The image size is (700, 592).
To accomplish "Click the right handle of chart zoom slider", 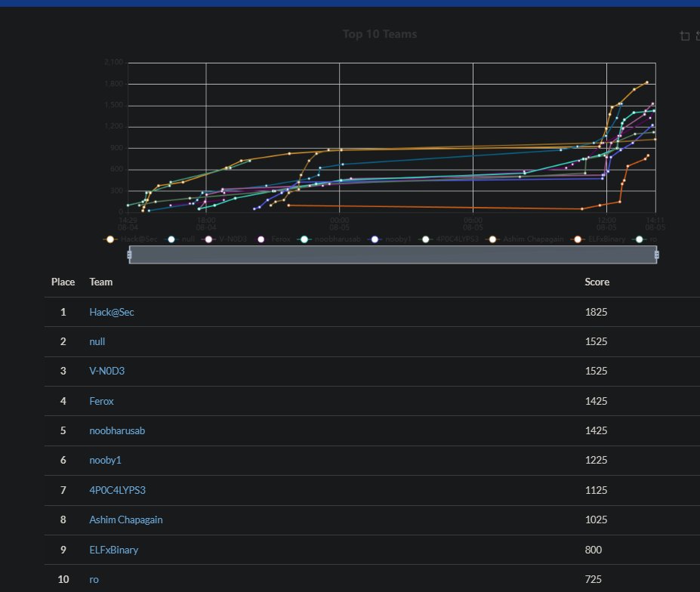I will pyautogui.click(x=657, y=255).
